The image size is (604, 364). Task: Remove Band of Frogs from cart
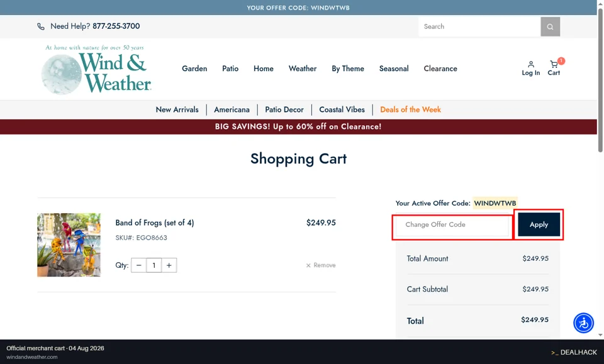321,265
